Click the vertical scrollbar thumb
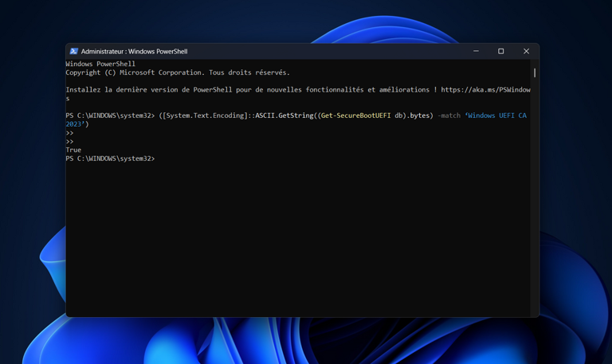 (534, 72)
